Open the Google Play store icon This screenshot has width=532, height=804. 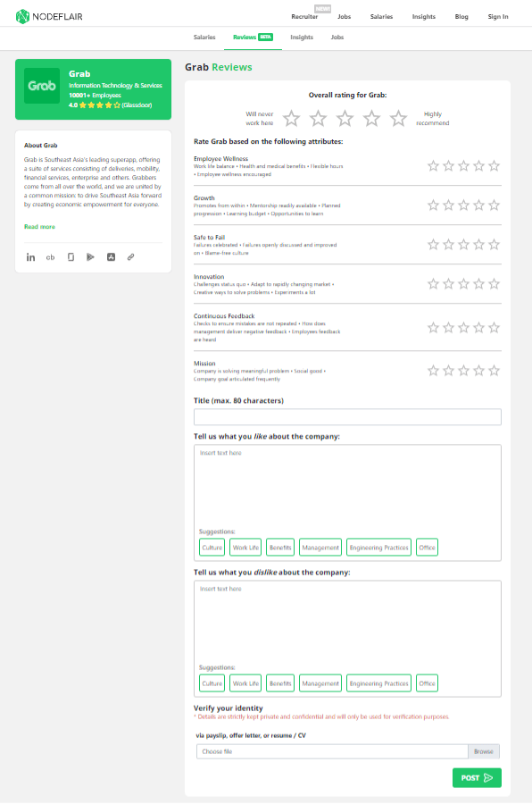pyautogui.click(x=90, y=257)
